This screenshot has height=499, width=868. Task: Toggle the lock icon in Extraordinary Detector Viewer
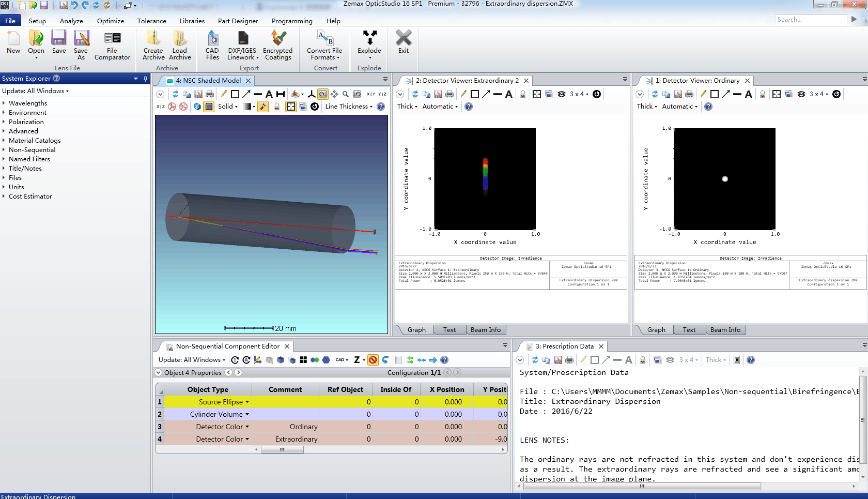pyautogui.click(x=523, y=94)
